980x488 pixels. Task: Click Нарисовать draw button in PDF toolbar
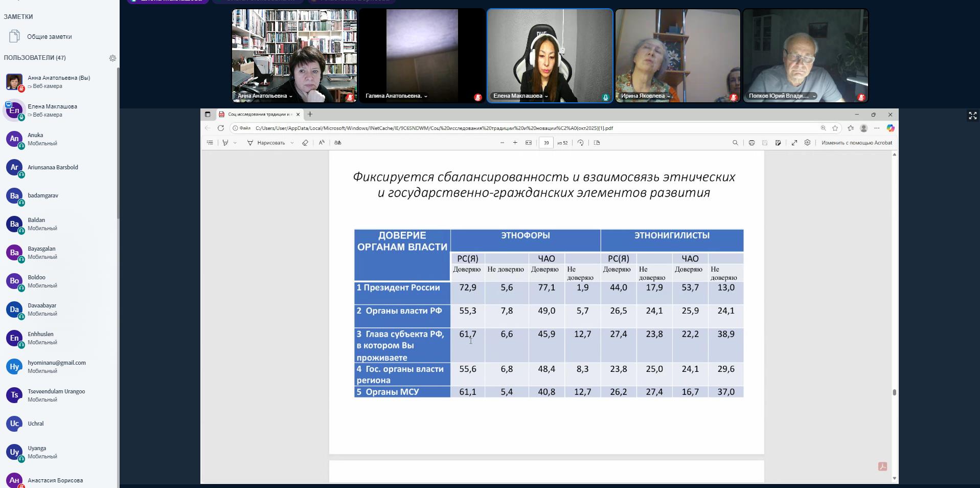[x=266, y=143]
